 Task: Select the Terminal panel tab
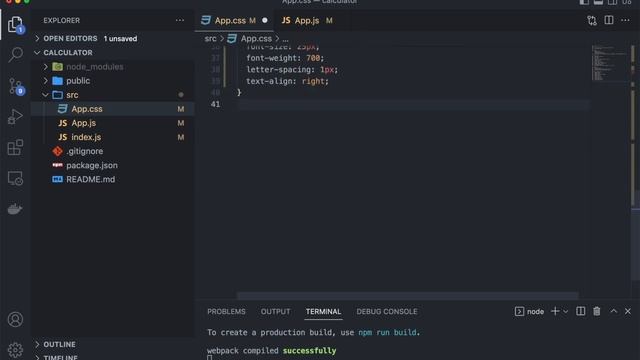323,311
